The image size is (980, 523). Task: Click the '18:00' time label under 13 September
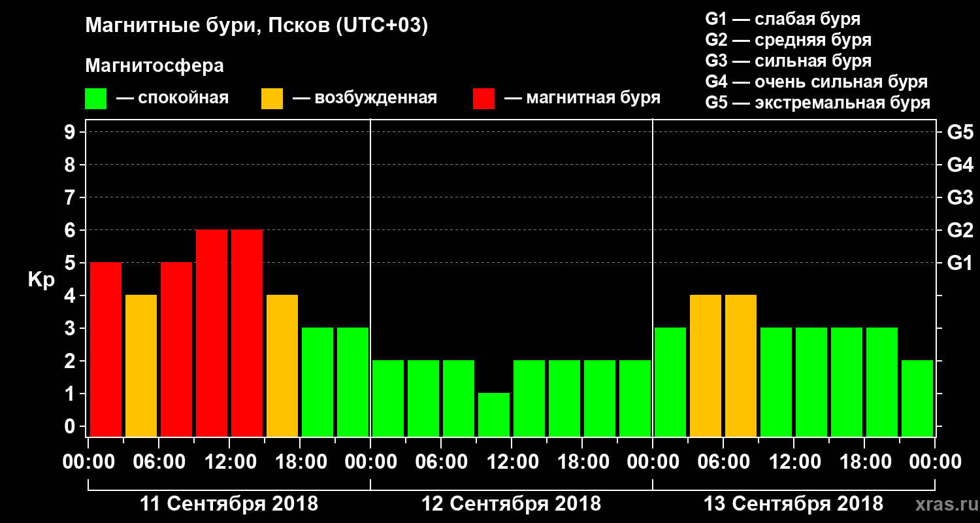864,462
